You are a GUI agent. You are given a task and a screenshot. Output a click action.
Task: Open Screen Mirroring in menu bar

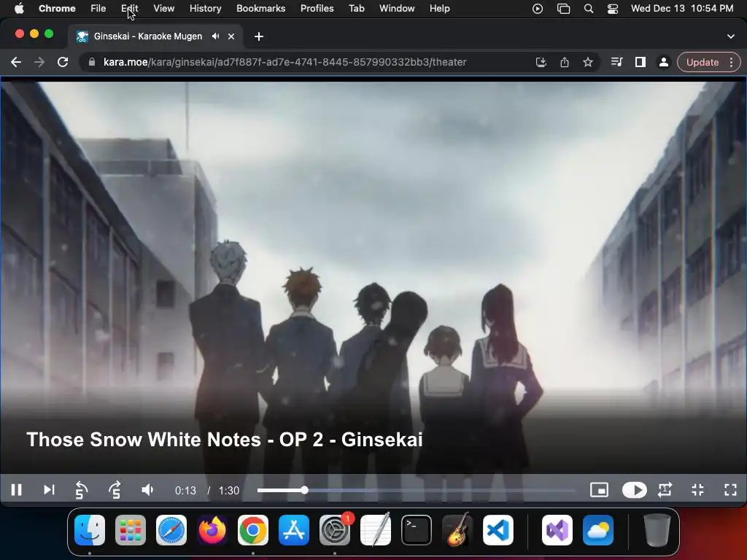(x=564, y=9)
